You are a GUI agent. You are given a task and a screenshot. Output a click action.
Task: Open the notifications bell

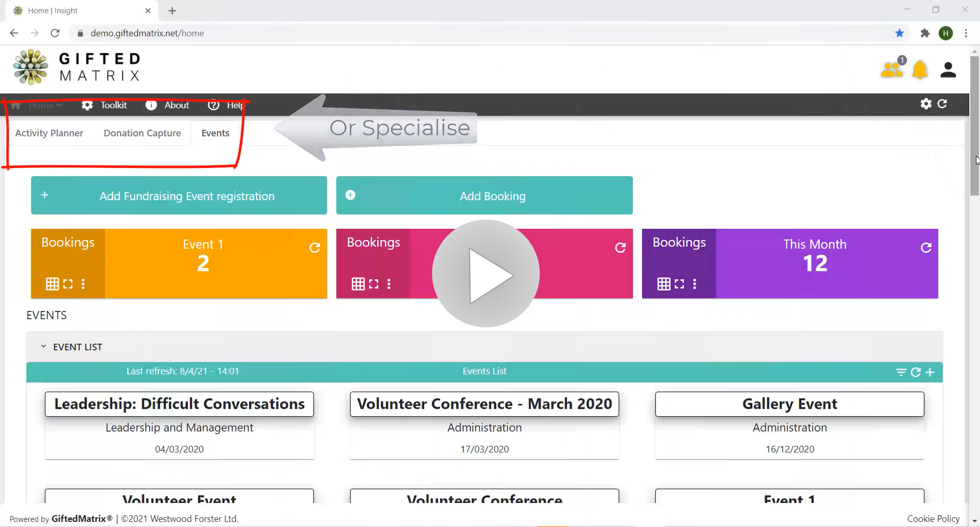(x=920, y=69)
